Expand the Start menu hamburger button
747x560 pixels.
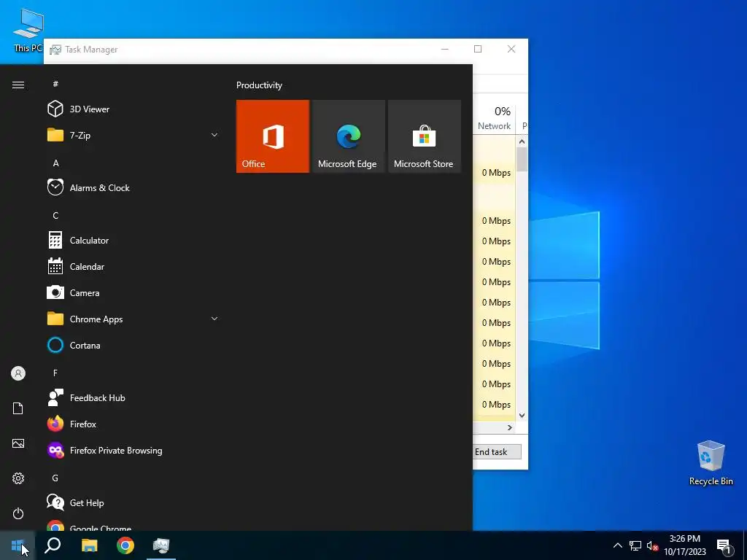pyautogui.click(x=18, y=85)
